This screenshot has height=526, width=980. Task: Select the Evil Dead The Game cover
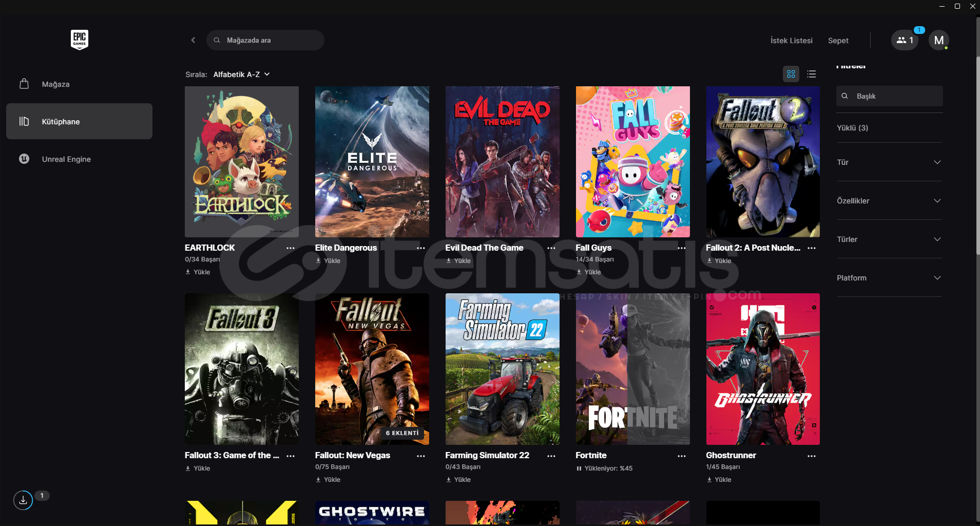[503, 162]
